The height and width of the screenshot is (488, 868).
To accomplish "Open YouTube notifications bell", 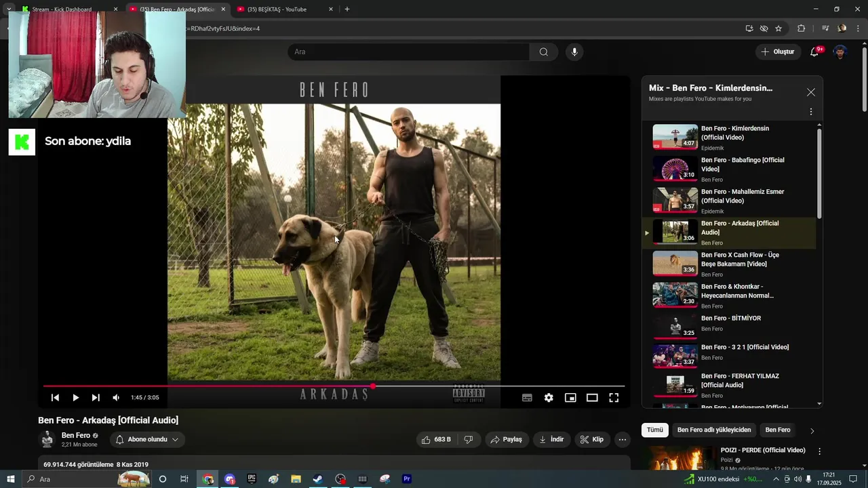I will point(814,52).
